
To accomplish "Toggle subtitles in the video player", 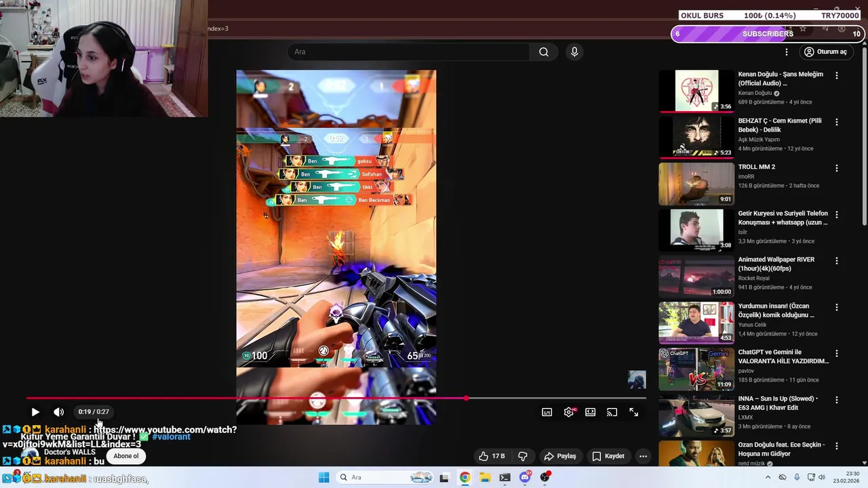I will [x=547, y=412].
